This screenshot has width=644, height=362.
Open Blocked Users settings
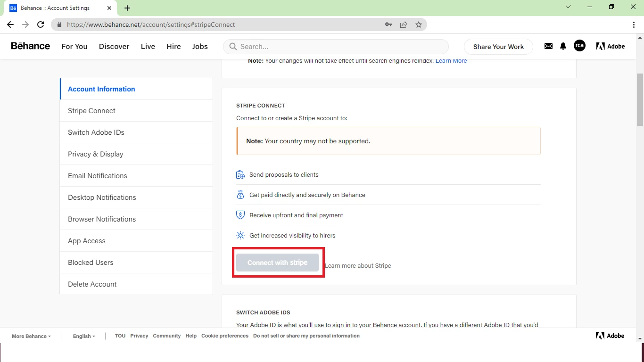pyautogui.click(x=136, y=263)
